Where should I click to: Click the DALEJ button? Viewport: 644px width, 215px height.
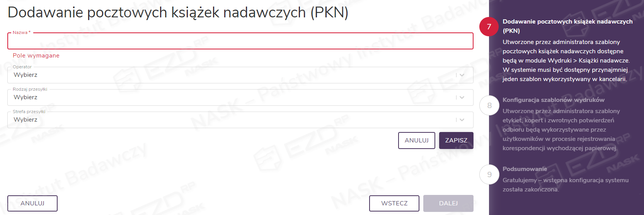coord(448,203)
